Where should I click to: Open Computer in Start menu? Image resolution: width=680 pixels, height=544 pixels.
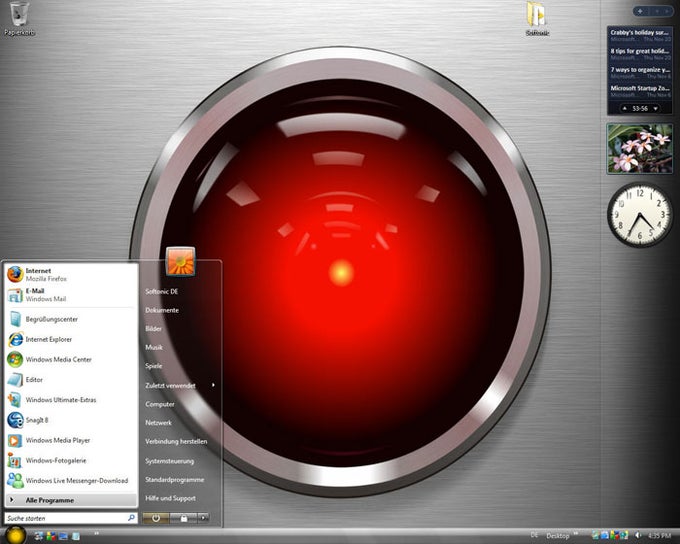pyautogui.click(x=160, y=404)
